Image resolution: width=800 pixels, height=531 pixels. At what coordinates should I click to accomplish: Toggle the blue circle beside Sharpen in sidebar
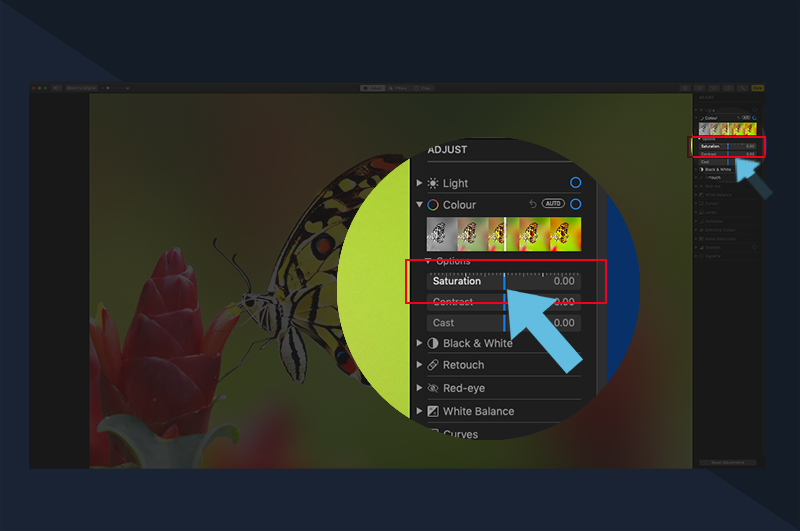(754, 247)
